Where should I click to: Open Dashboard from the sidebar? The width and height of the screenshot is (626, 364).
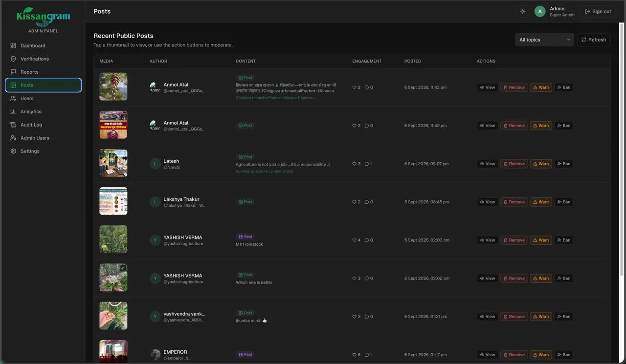point(43,45)
